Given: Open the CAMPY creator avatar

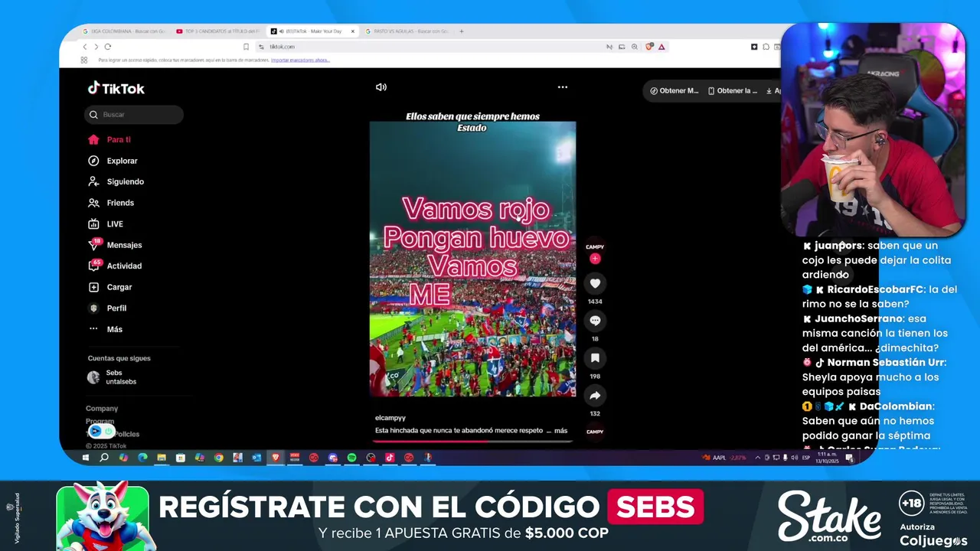Looking at the screenshot, I should pyautogui.click(x=595, y=246).
